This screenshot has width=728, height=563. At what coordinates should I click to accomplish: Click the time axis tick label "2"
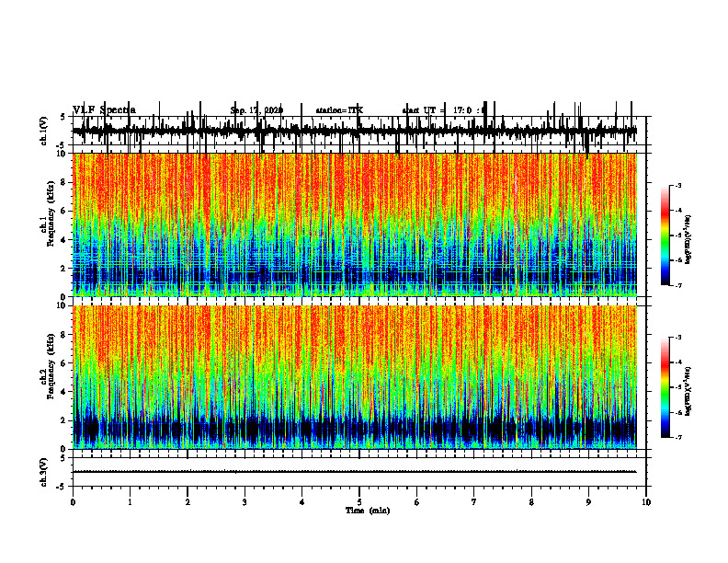(188, 502)
